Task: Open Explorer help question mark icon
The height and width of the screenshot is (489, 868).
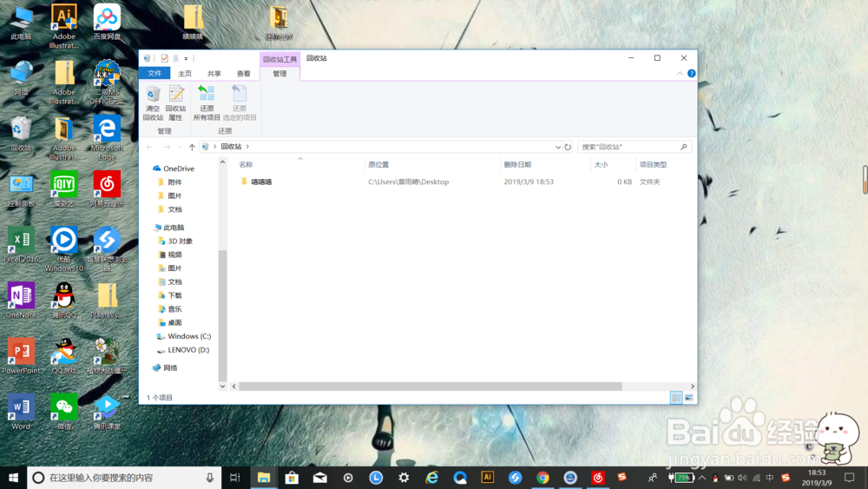Action: pyautogui.click(x=692, y=73)
